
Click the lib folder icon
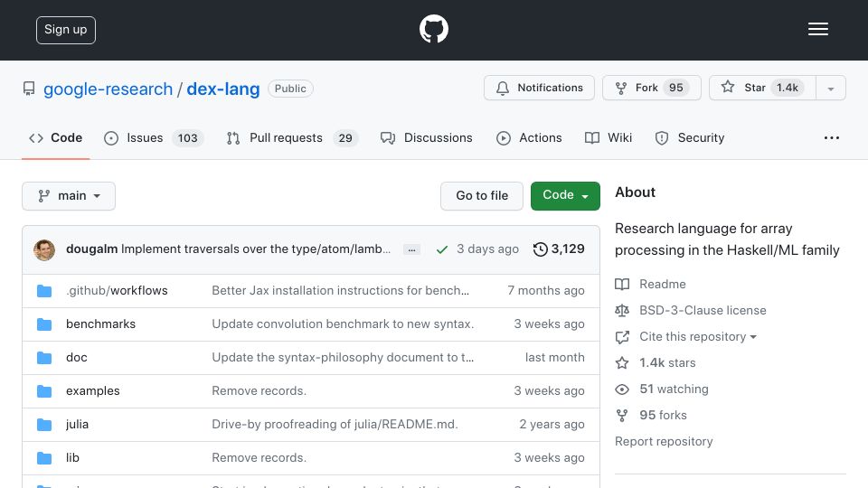coord(44,458)
